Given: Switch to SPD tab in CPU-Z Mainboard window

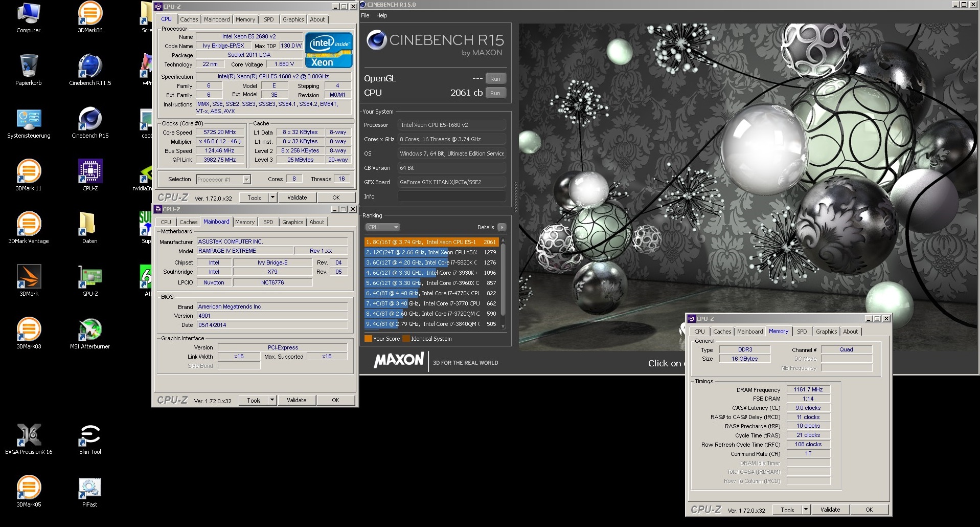Looking at the screenshot, I should (x=268, y=222).
